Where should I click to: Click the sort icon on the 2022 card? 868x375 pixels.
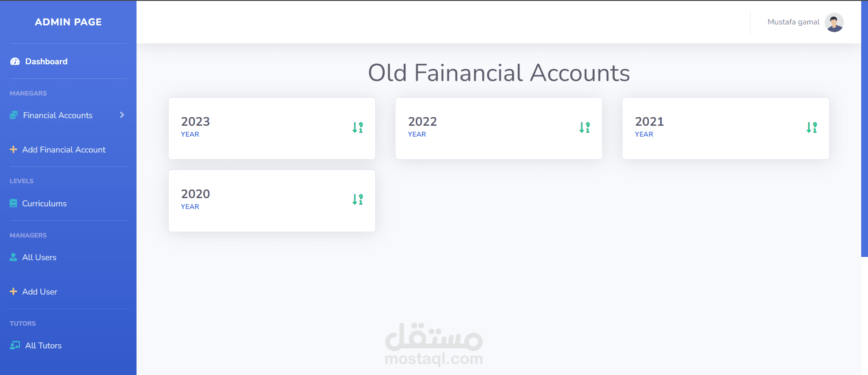[585, 128]
